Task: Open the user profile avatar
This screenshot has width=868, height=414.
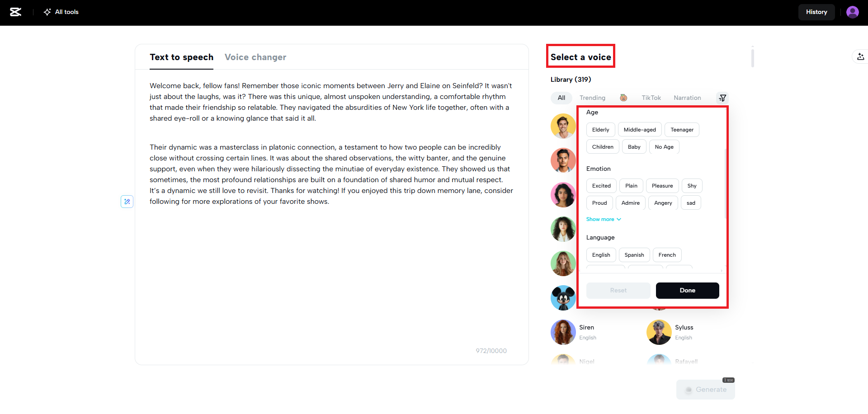Action: [852, 12]
